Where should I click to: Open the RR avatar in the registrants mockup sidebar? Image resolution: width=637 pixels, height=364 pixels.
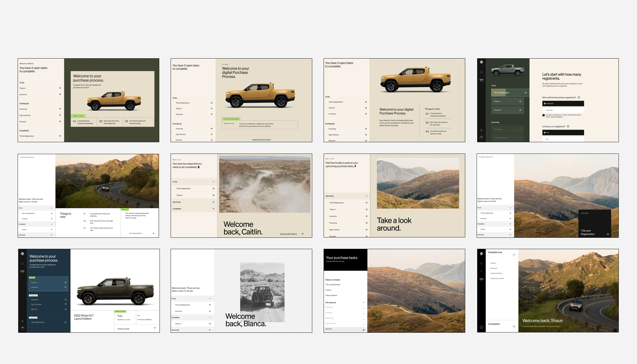(481, 137)
